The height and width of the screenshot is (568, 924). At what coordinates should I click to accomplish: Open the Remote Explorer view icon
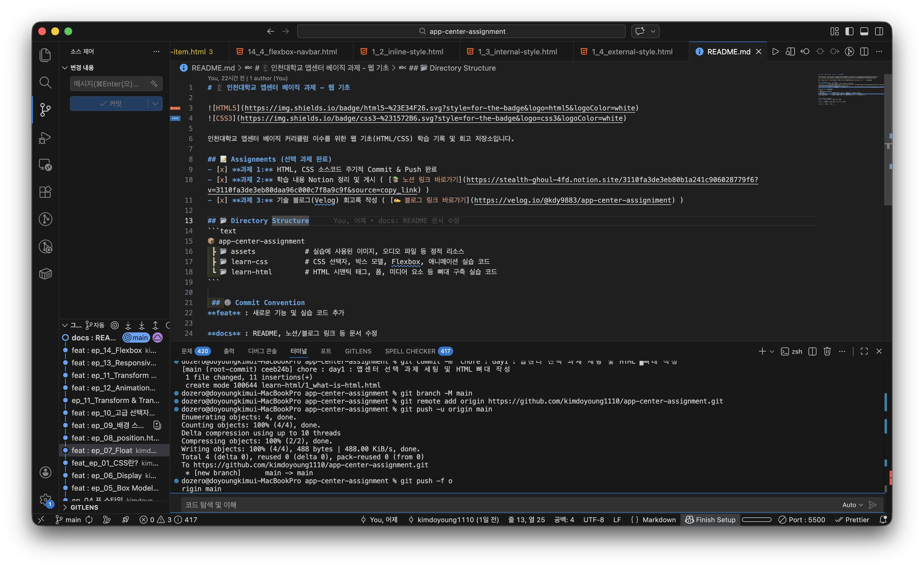pos(45,164)
